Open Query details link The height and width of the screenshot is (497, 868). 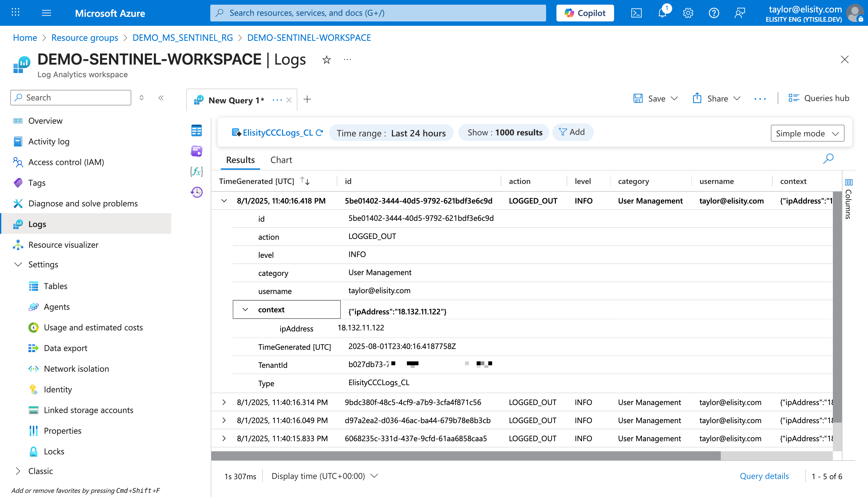[764, 476]
